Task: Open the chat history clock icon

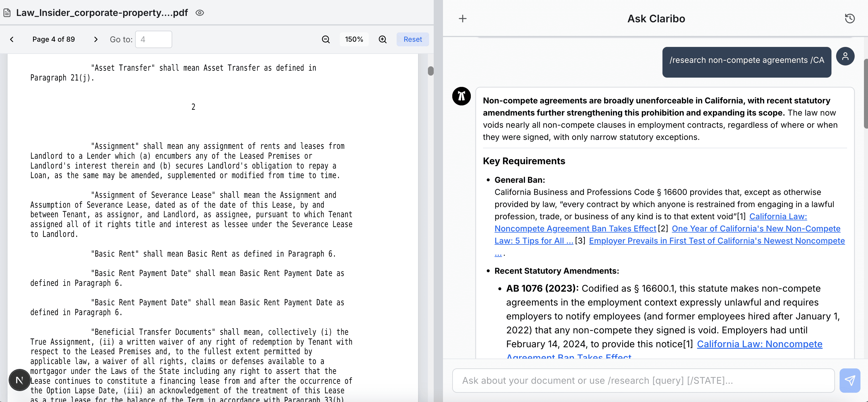Action: coord(849,19)
